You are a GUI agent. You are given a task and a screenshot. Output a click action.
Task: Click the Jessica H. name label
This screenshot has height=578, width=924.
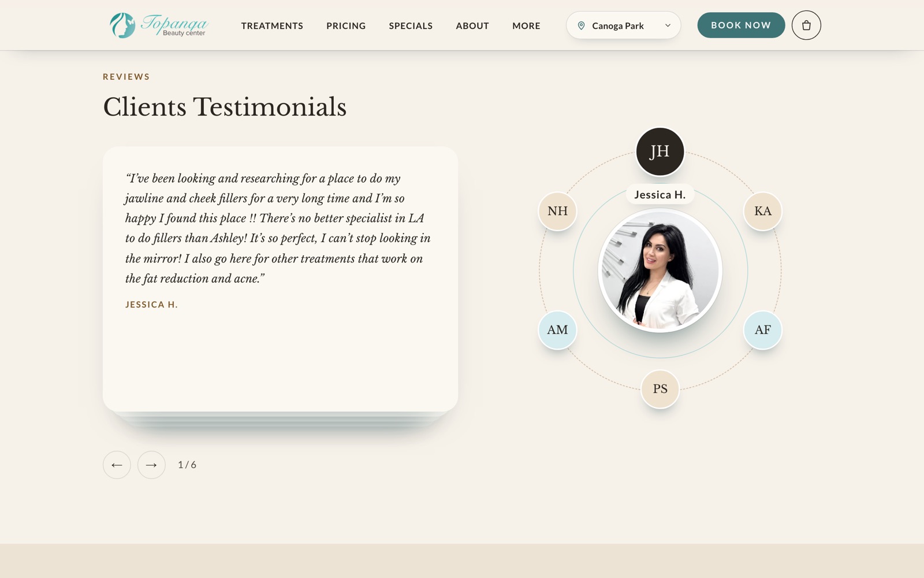660,195
